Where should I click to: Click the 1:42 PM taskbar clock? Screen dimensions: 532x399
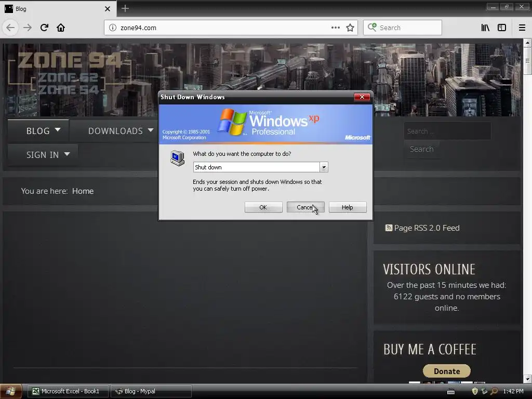coord(513,391)
